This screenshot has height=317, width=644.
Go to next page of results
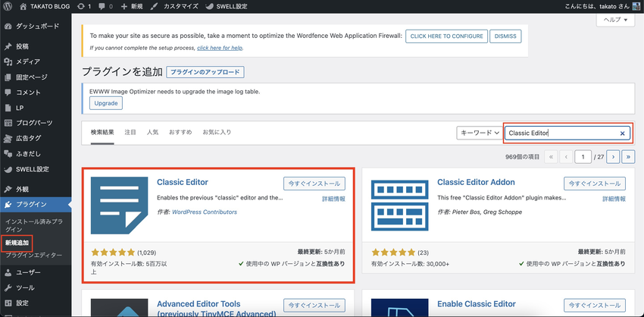(x=613, y=157)
